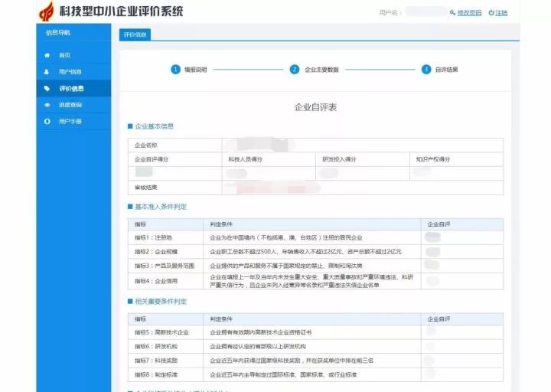The height and width of the screenshot is (392, 551).
Task: Select 用户信息 in the sidebar
Action: point(70,72)
